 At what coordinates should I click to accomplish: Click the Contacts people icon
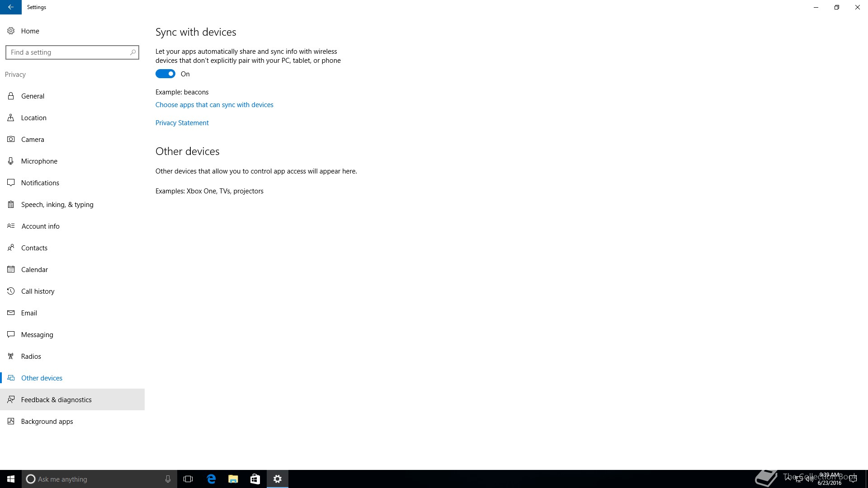click(x=11, y=248)
